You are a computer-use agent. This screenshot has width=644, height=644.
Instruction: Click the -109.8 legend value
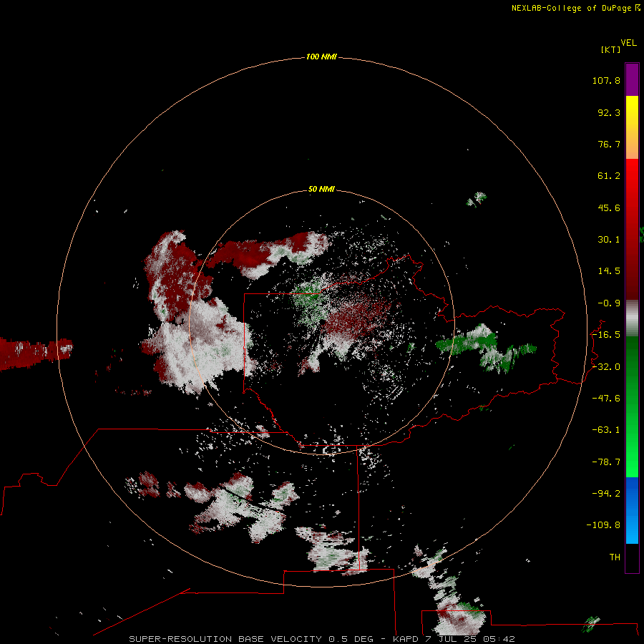(603, 525)
